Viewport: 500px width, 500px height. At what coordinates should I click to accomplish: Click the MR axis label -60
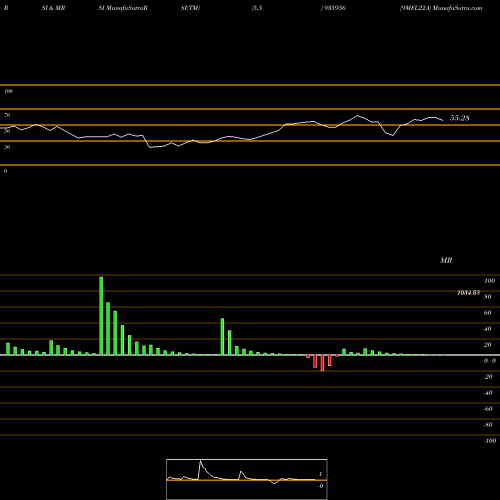[x=488, y=409]
